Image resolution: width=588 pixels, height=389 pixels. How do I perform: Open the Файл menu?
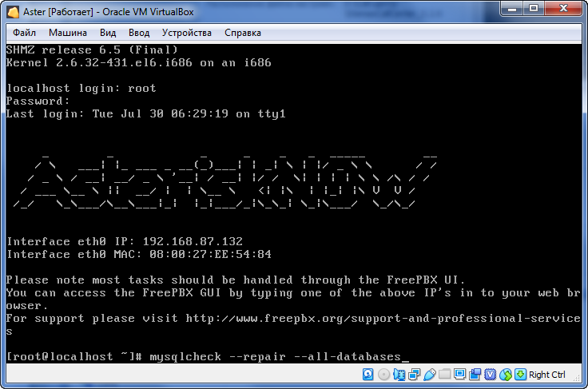point(25,33)
